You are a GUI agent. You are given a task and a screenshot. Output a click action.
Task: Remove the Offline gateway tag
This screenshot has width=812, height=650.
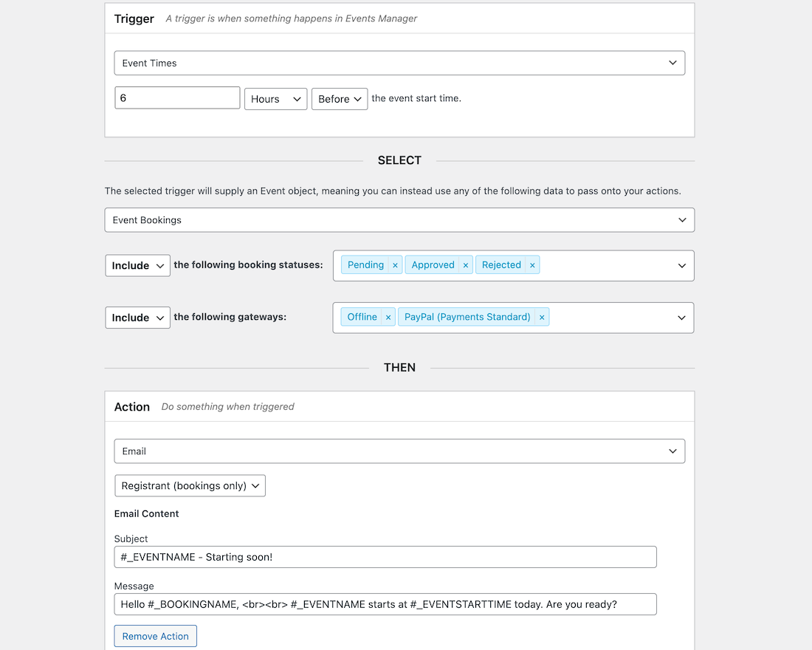tap(388, 317)
